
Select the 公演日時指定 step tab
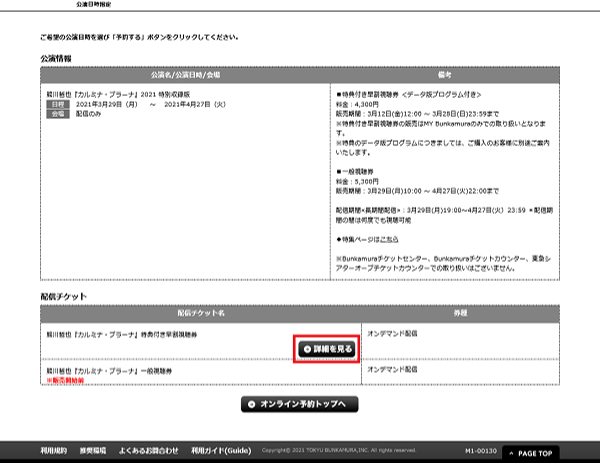click(95, 4)
